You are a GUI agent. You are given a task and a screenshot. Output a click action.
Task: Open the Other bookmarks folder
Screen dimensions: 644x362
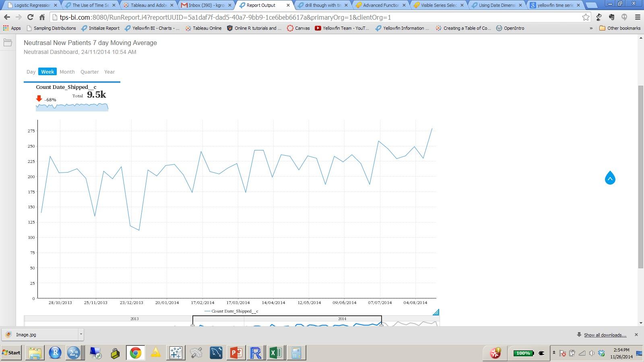coord(620,28)
